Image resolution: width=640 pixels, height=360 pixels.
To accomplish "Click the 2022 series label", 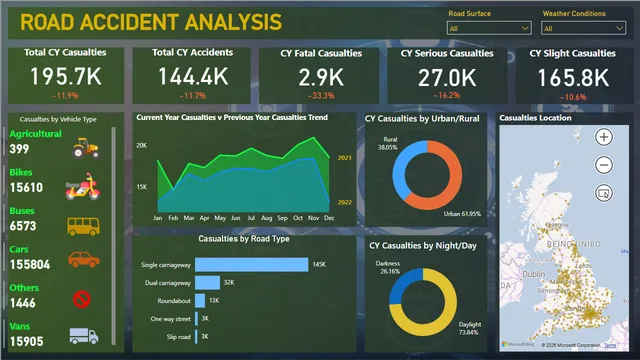I will (344, 202).
